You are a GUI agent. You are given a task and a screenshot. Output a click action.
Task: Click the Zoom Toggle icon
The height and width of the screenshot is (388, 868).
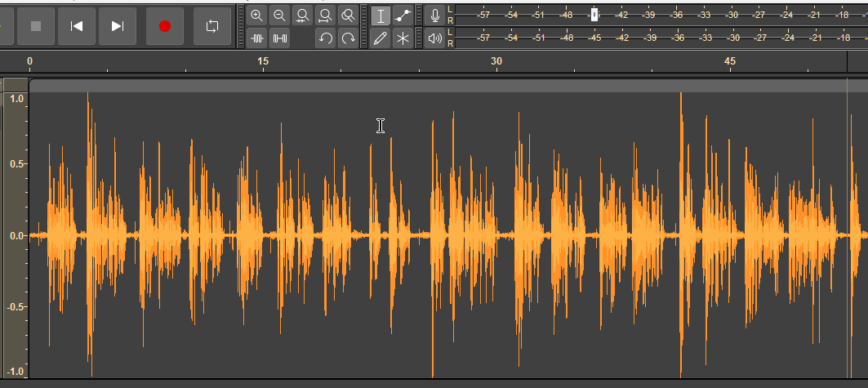pos(348,16)
